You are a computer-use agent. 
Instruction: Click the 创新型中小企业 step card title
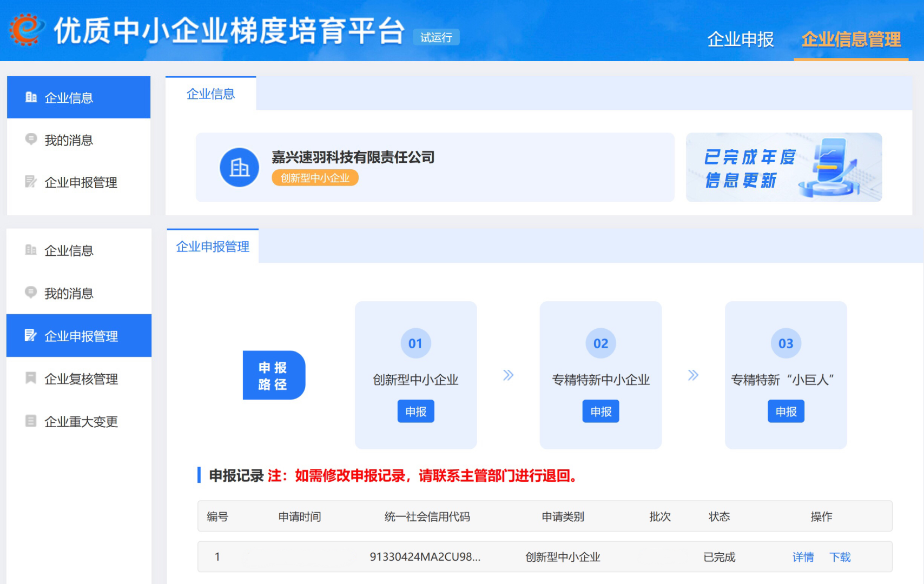[x=415, y=380]
